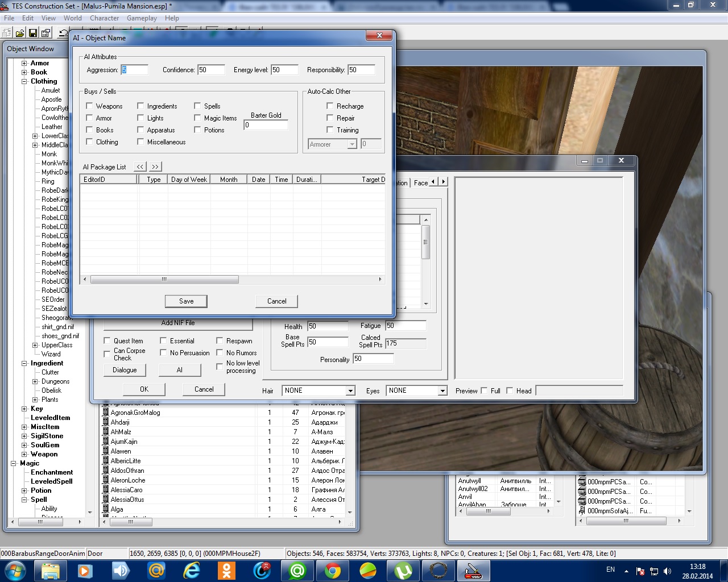Switch to Google Chrome in the taskbar
This screenshot has height=582, width=728.
click(333, 570)
